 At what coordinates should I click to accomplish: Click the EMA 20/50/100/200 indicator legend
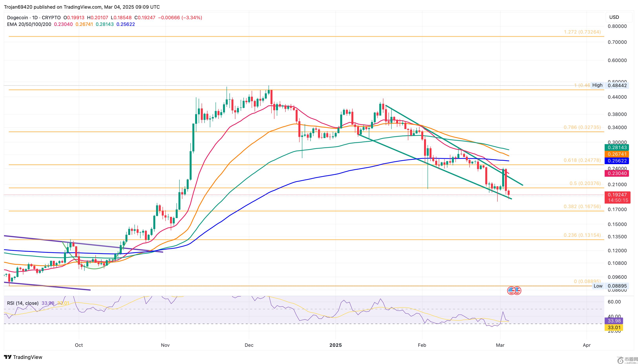pyautogui.click(x=29, y=24)
